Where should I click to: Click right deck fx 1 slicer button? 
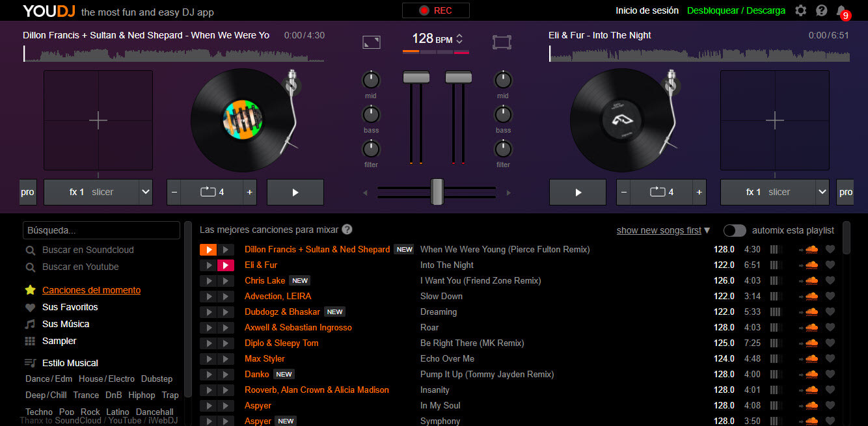click(768, 193)
